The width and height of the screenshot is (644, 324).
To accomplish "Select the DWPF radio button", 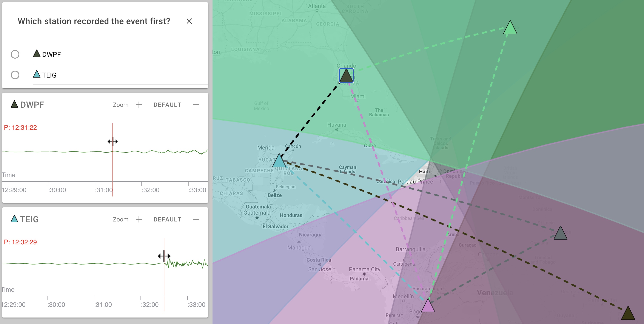I will (x=15, y=54).
